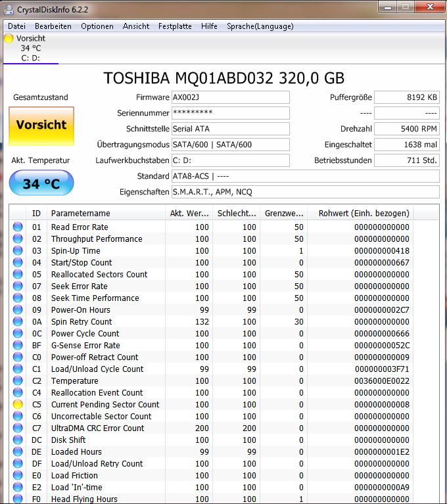Click the Eingeschaltet field showing 1638 mal
447x504 pixels.
coord(407,145)
